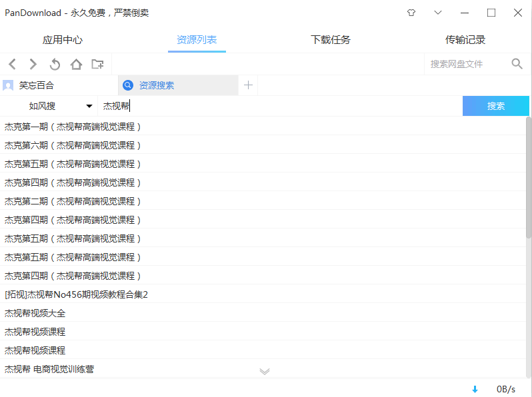Open result 杰视帮视频大全
This screenshot has height=397, width=532.
coord(263,313)
